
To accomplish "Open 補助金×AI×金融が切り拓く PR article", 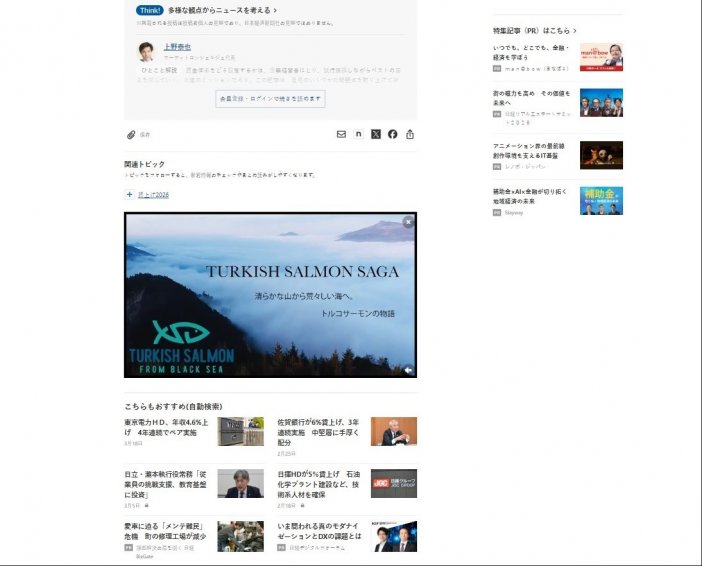I will (530, 196).
